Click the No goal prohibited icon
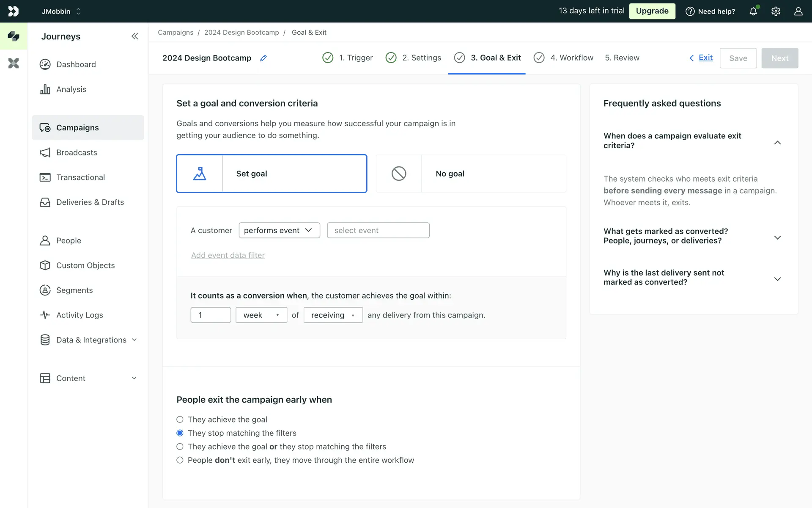 [x=399, y=174]
